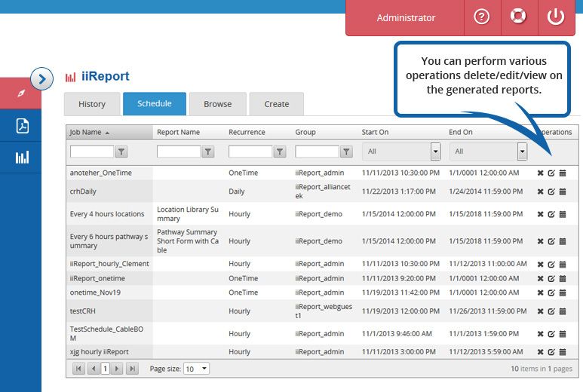Focus the Report Name filter field
Image resolution: width=583 pixels, height=392 pixels.
179,152
